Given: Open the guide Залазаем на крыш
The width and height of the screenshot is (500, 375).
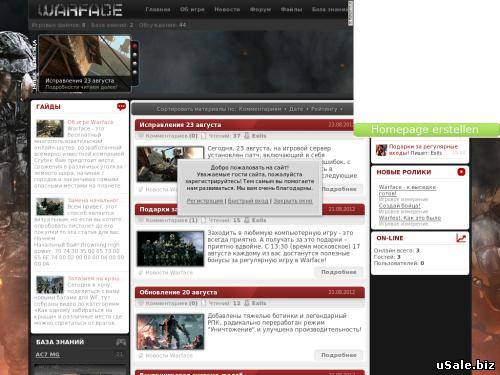Looking at the screenshot, I should (93, 278).
